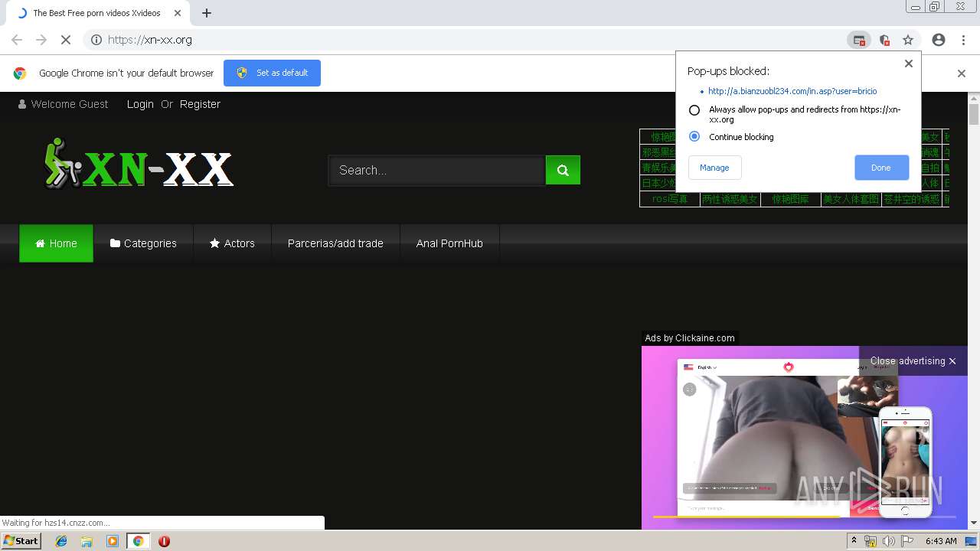This screenshot has width=980, height=551.
Task: Click the '两性诱惑美女' link cell
Action: tap(730, 199)
